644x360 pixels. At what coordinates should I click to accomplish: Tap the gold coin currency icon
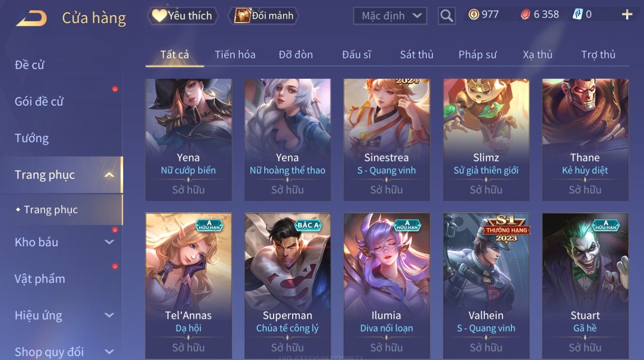[473, 15]
